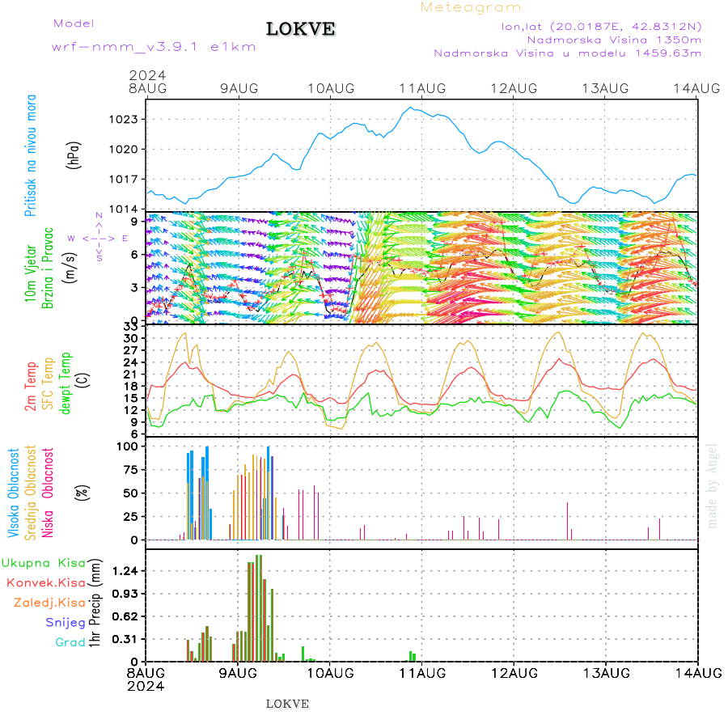Click the Meteogram heading

471,7
